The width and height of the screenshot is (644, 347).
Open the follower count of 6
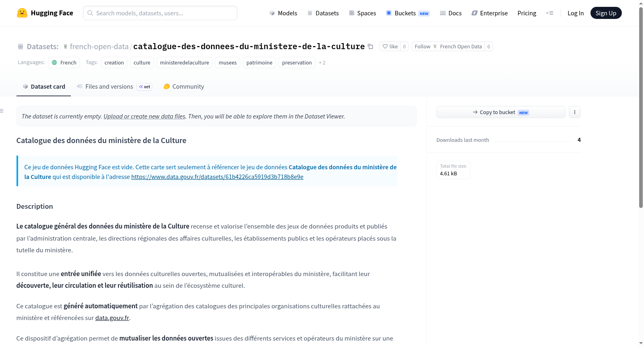coord(489,46)
